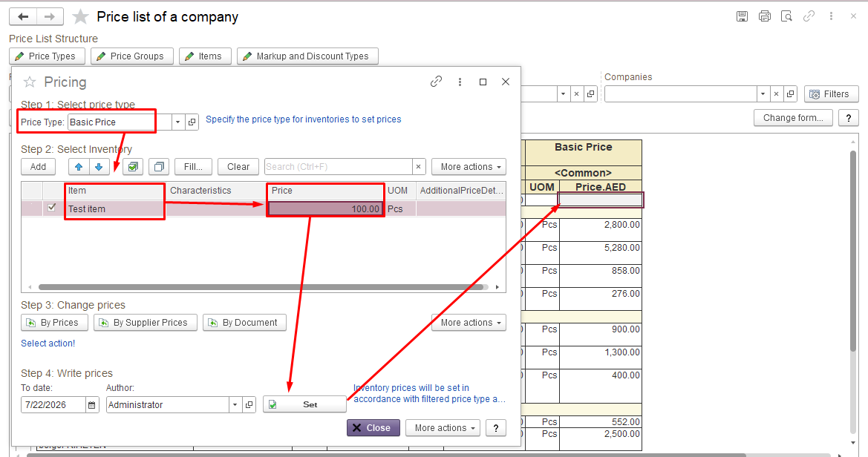
Task: Click the price list vertical scrollbar
Action: point(853,251)
